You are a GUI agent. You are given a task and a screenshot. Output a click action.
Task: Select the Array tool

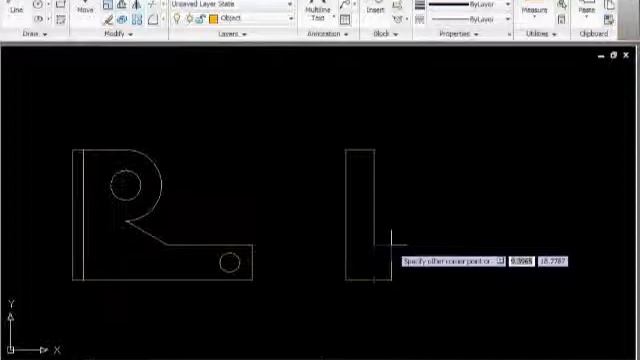[137, 19]
